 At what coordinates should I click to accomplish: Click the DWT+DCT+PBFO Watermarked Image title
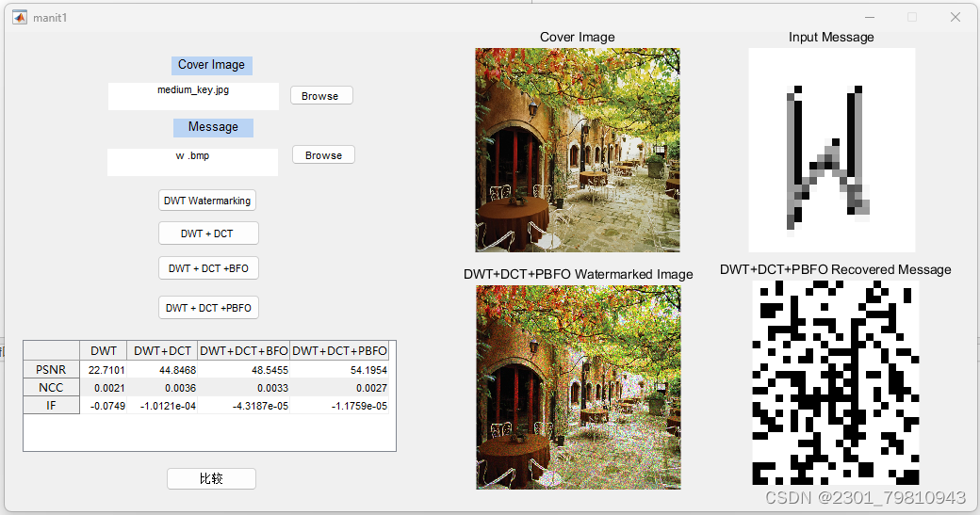click(x=579, y=274)
